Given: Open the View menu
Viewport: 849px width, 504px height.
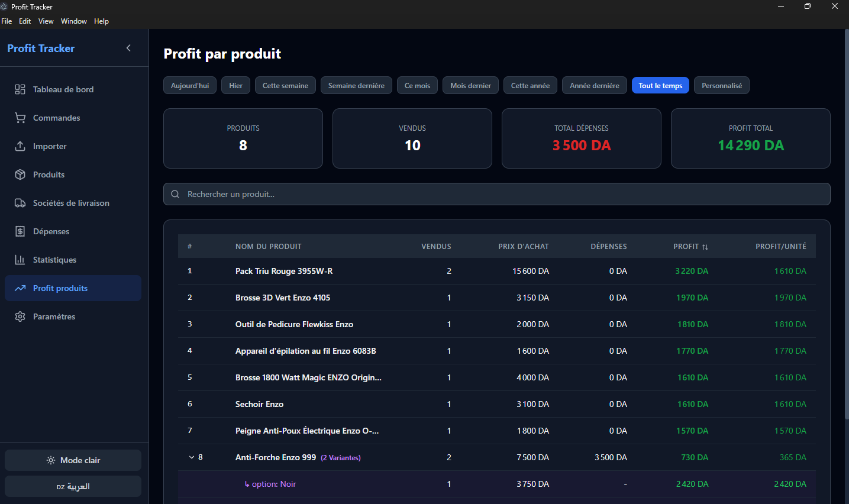Looking at the screenshot, I should click(x=46, y=21).
